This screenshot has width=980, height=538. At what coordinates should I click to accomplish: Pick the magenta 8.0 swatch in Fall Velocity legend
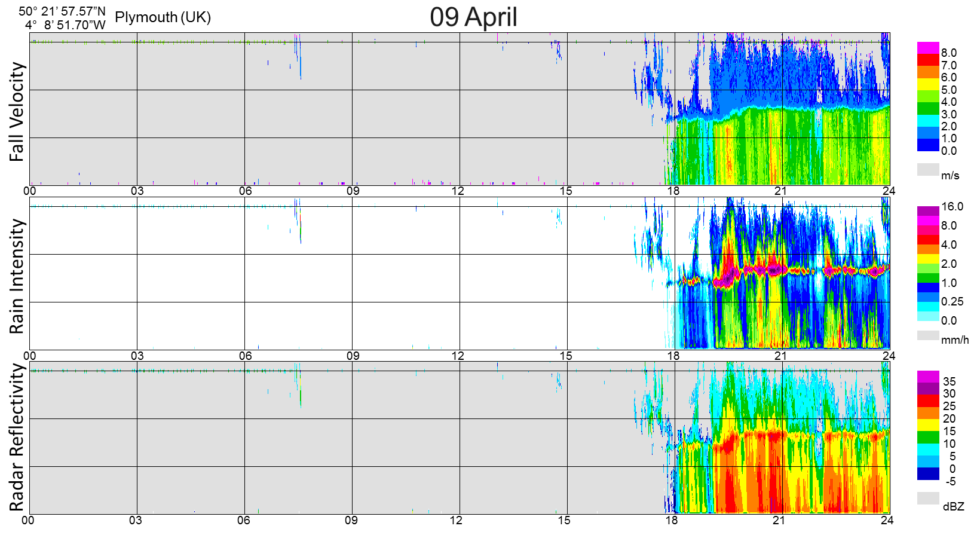coord(928,48)
